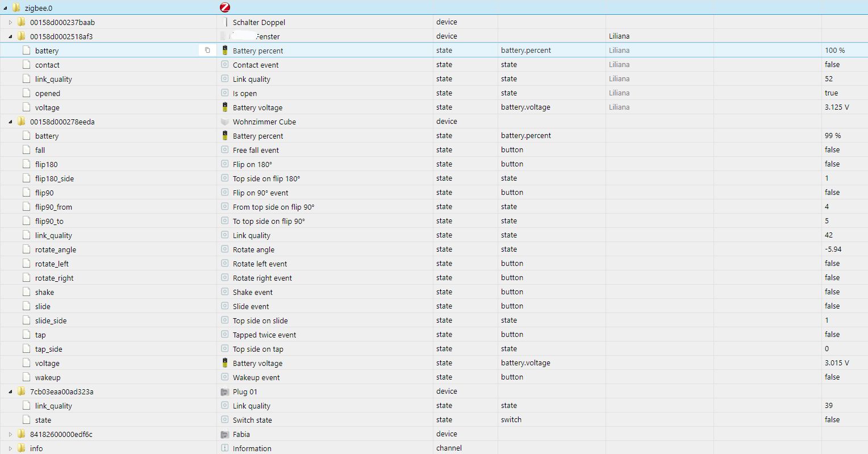Click the battery icon beside Cube Battery percent
The image size is (868, 454).
(224, 135)
